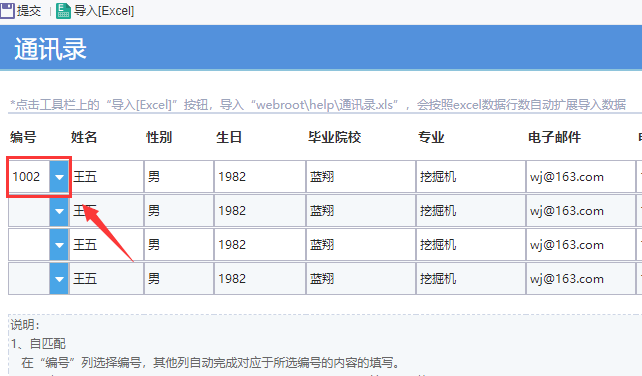Click the 蓝翔 school cell in the second row
Viewport: 642px width, 376px height.
point(361,211)
